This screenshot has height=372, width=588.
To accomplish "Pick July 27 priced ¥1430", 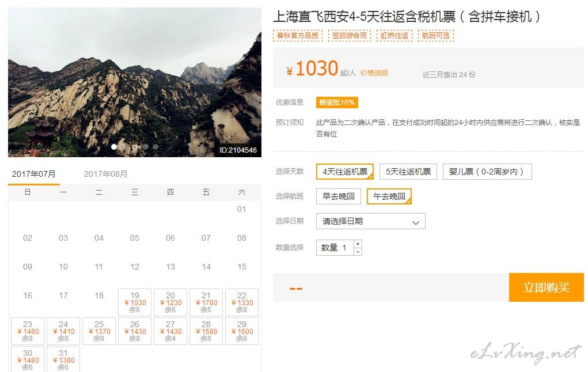I will [170, 331].
